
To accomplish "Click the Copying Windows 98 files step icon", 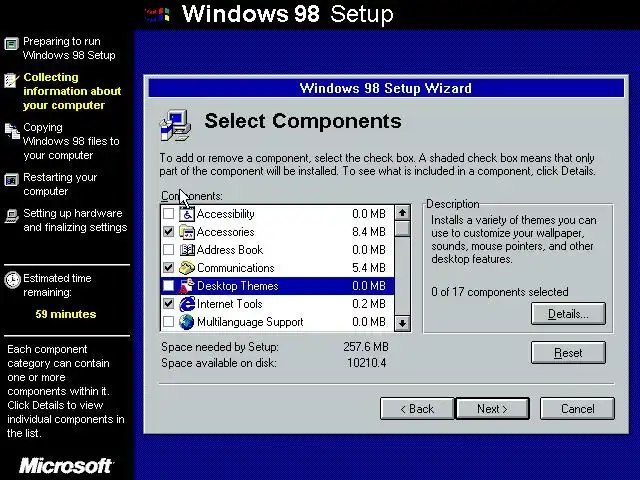I will click(x=12, y=131).
